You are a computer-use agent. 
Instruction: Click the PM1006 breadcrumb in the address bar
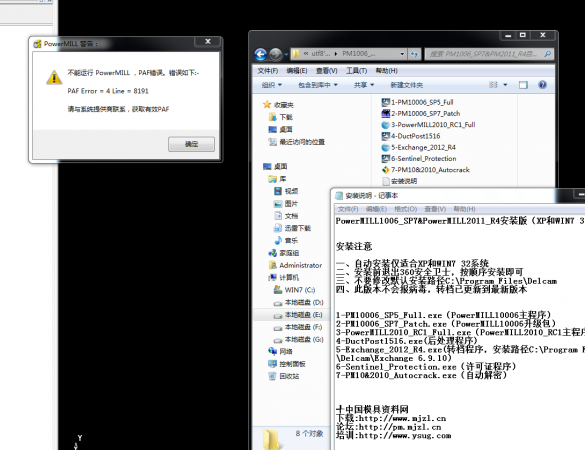pyautogui.click(x=359, y=54)
